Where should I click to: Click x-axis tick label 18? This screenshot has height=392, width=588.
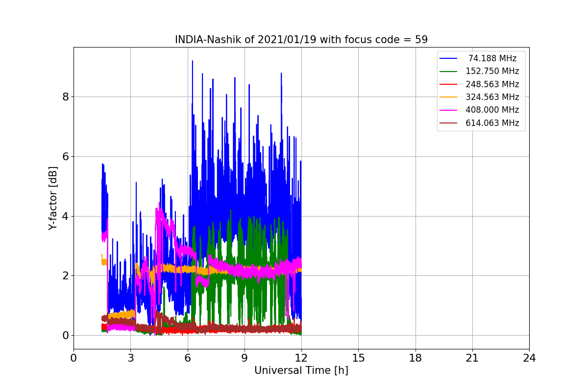(416, 358)
